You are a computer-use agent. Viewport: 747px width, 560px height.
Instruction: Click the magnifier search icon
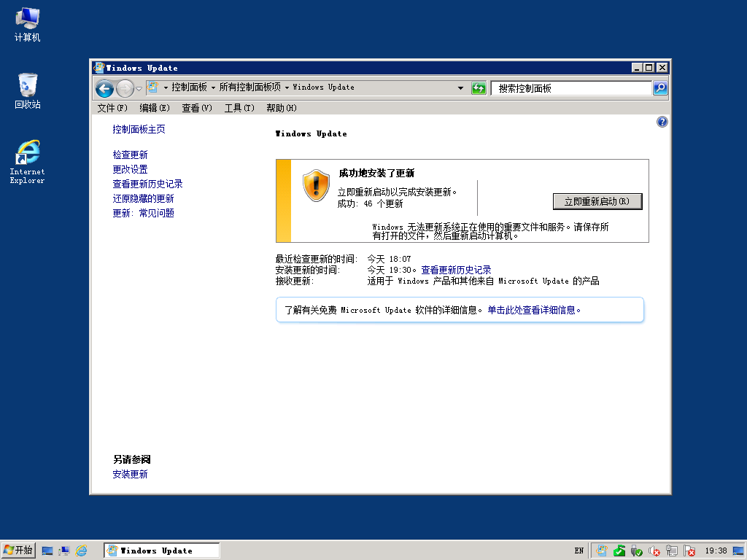click(660, 88)
